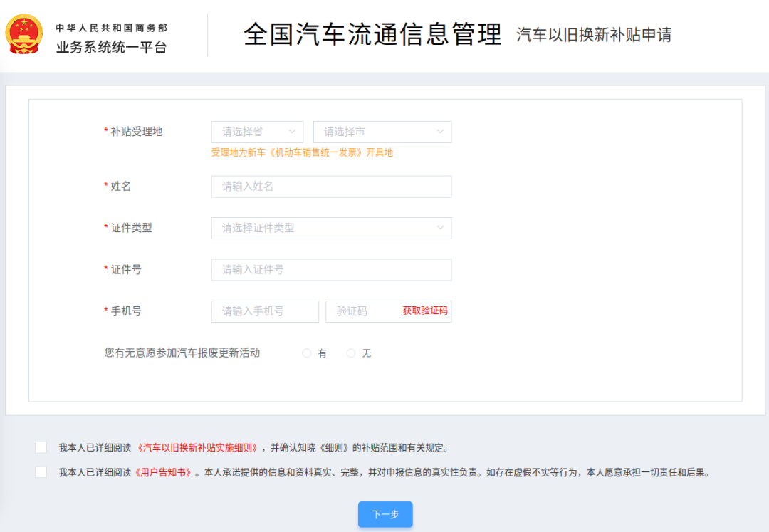
Task: Click the 姓名 name input field
Action: coord(330,187)
